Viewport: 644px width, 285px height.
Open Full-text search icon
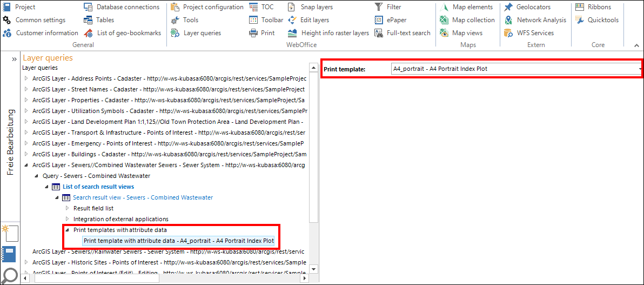tap(378, 33)
